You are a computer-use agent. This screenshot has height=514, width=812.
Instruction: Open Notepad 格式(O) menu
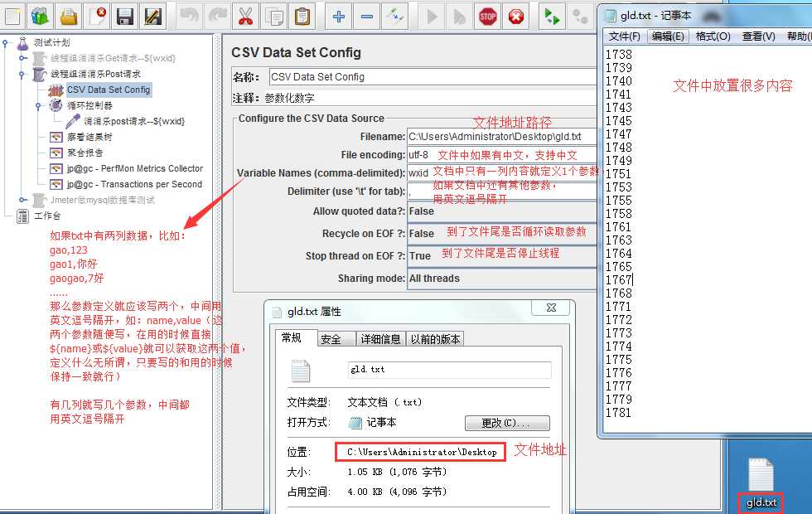713,36
